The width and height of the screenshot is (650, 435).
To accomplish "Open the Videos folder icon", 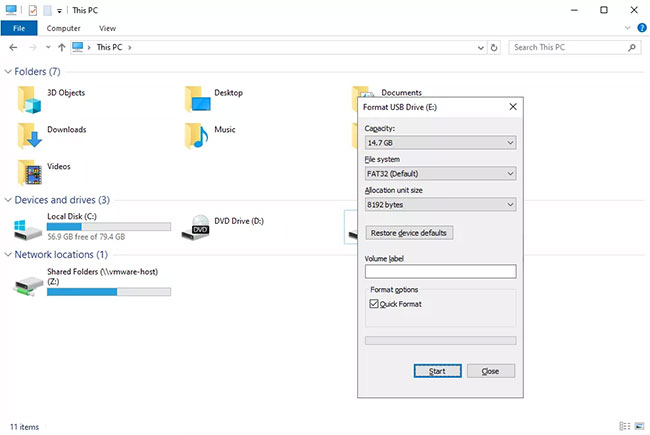I will tap(31, 172).
